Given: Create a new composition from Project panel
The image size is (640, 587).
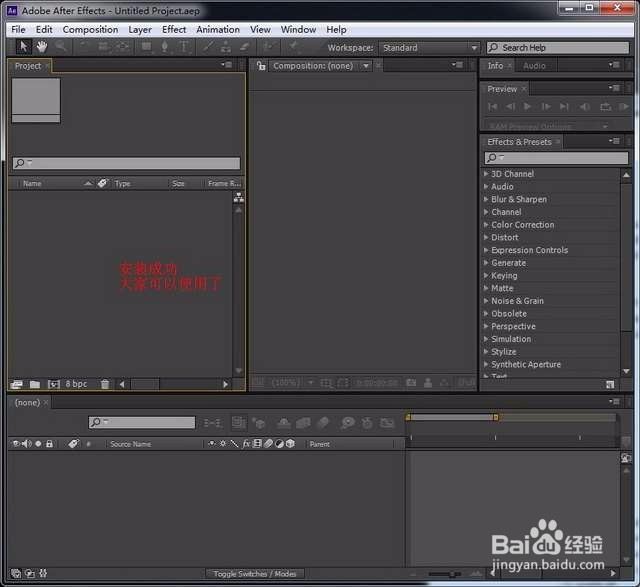Looking at the screenshot, I should click(53, 384).
